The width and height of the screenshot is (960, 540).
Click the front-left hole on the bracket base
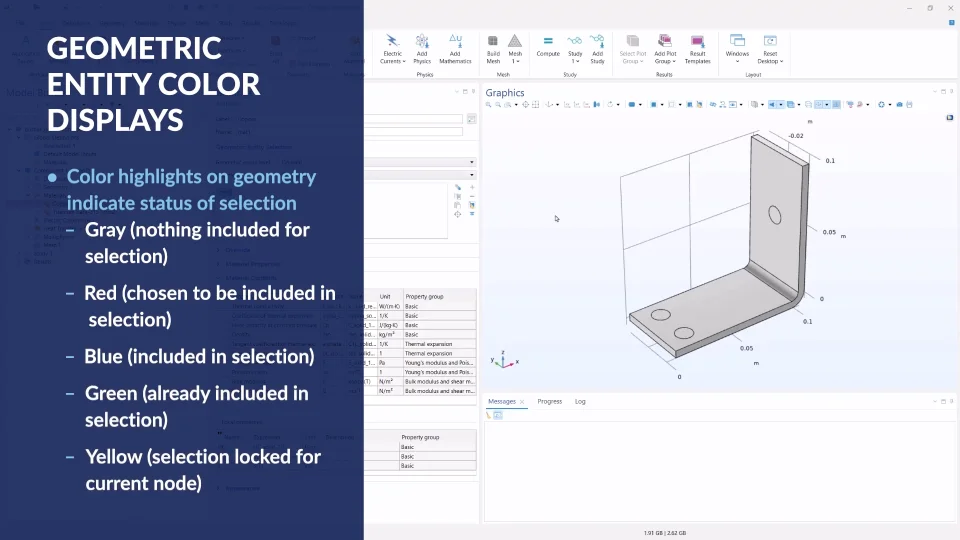click(683, 333)
